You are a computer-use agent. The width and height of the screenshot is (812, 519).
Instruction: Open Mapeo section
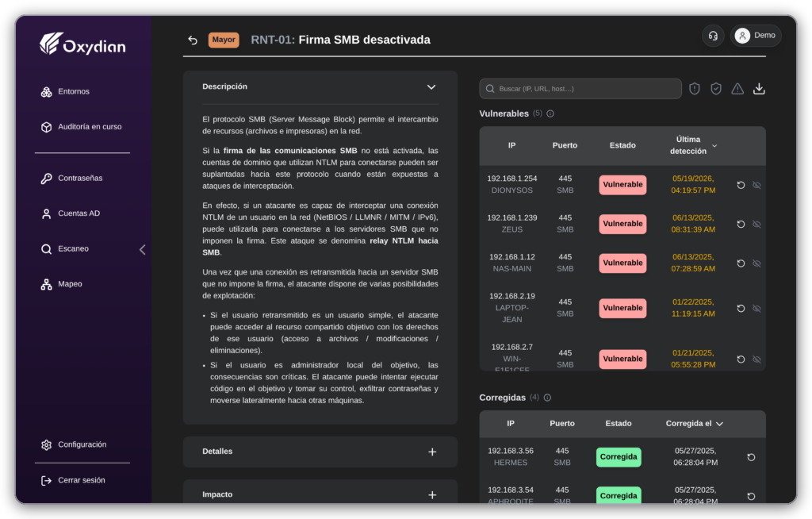61,284
